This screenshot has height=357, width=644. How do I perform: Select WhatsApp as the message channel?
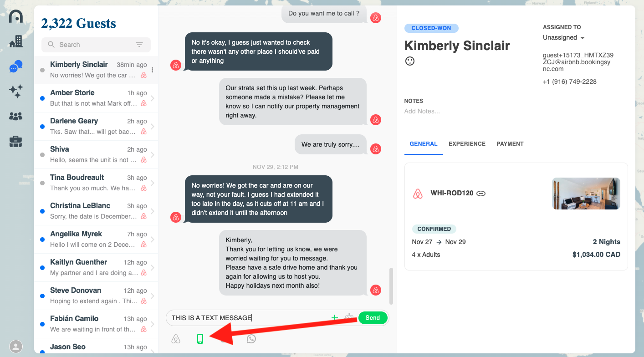tap(251, 339)
